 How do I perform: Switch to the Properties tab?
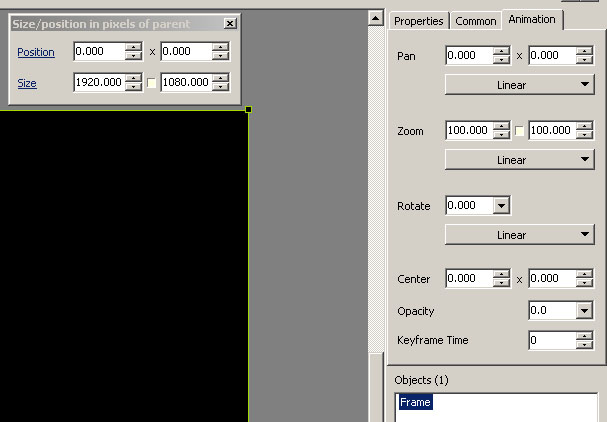pyautogui.click(x=418, y=21)
